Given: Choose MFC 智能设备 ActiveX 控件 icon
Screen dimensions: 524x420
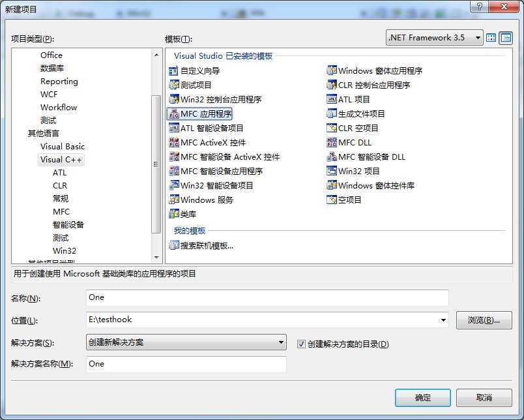Looking at the screenshot, I should point(174,157).
